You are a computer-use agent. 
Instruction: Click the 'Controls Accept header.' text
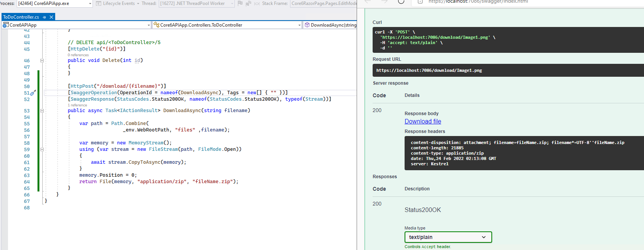(428, 247)
